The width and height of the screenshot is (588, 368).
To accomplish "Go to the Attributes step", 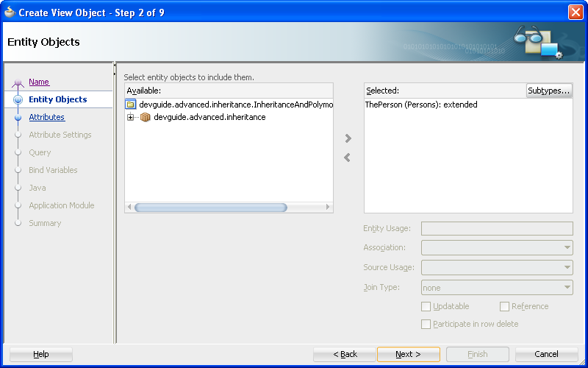I will [x=47, y=117].
